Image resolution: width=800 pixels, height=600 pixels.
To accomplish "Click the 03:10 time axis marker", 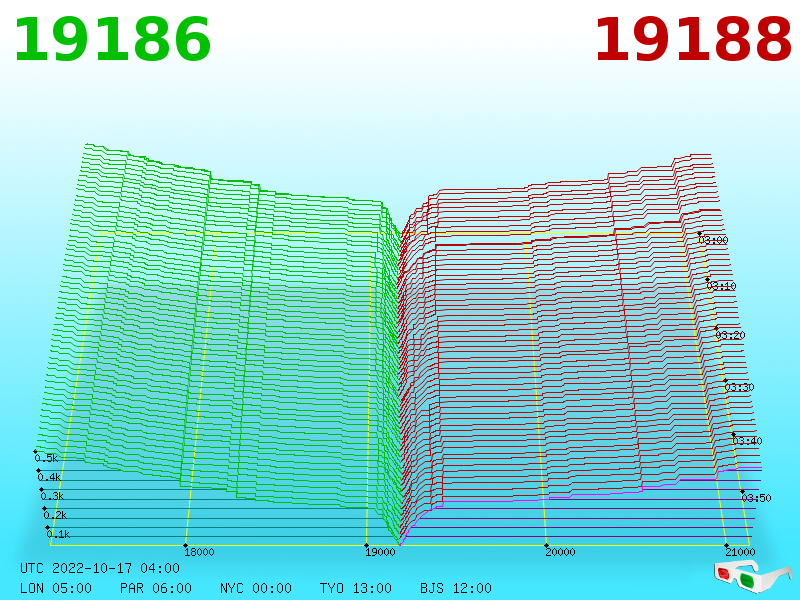I will coord(721,286).
